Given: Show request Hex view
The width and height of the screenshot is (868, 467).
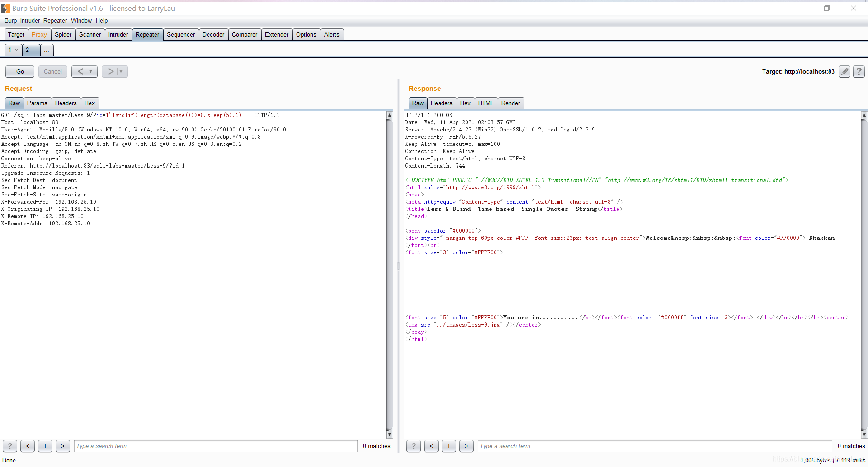Looking at the screenshot, I should (90, 103).
